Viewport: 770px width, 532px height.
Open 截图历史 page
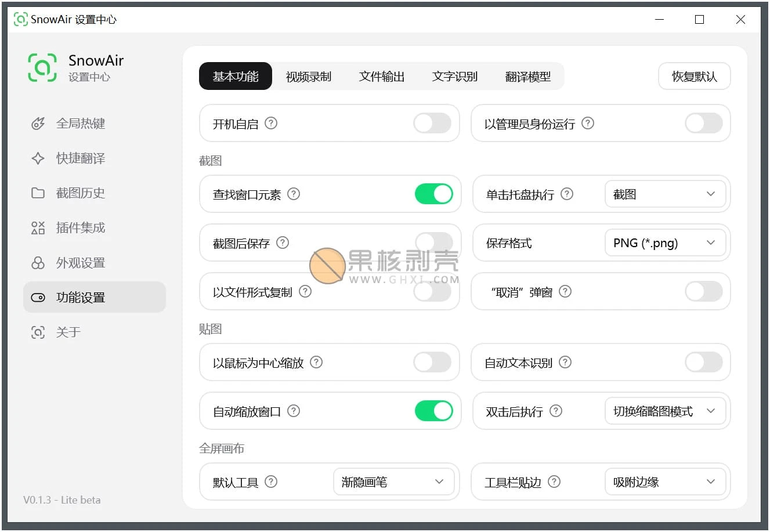tap(95, 193)
